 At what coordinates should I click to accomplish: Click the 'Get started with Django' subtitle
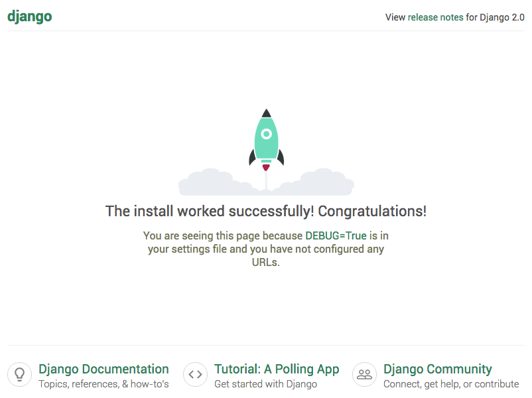point(265,383)
